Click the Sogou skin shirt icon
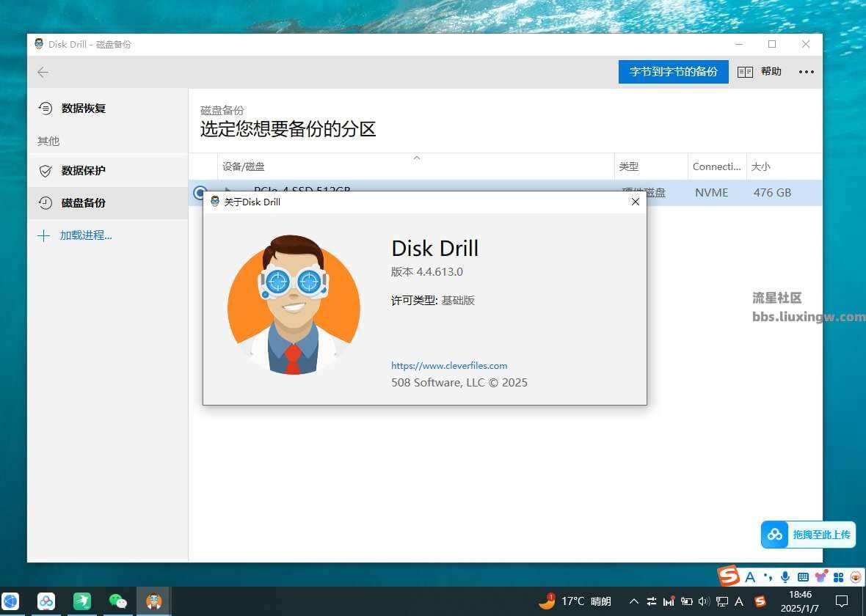 (820, 577)
